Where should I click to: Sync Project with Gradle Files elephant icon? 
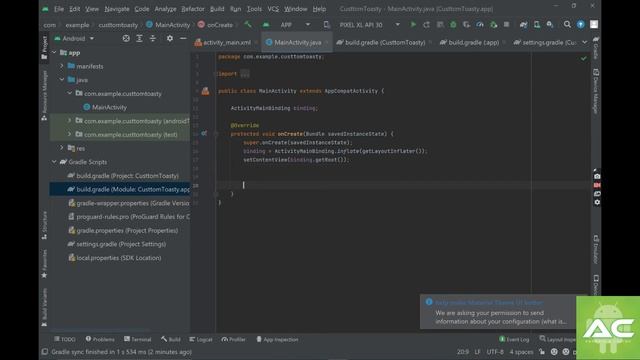point(523,24)
